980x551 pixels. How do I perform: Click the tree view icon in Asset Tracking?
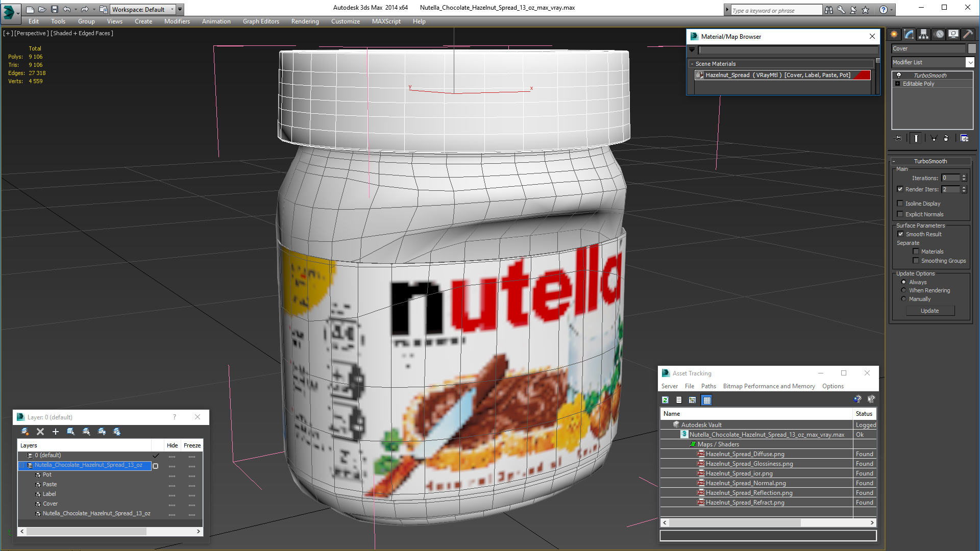pos(693,400)
